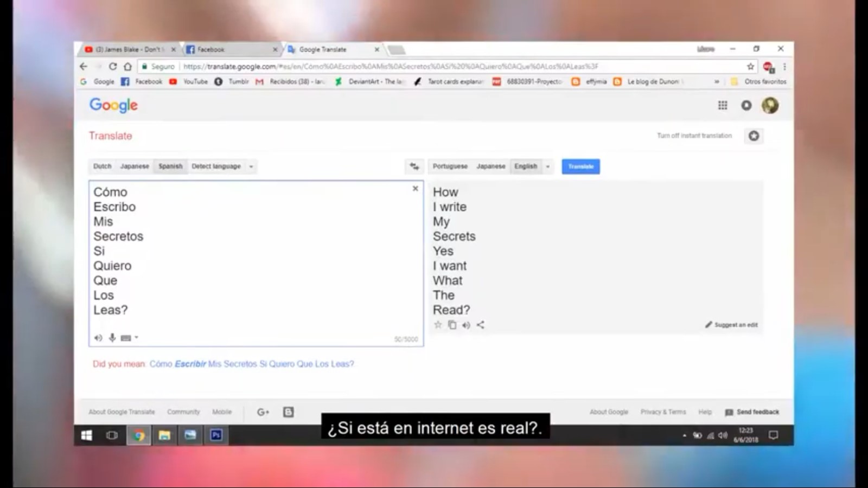The image size is (868, 488).
Task: Open the Tumblr bookmark
Action: (232, 82)
